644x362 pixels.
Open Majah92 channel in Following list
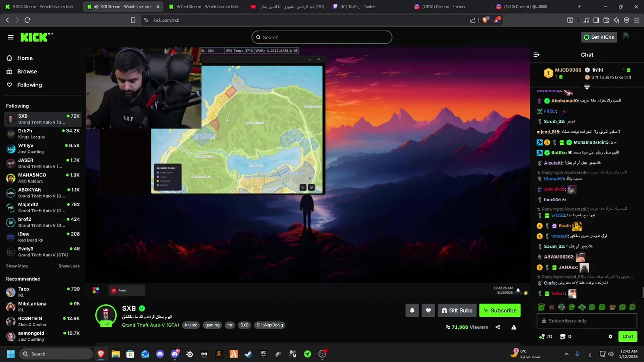point(43,207)
